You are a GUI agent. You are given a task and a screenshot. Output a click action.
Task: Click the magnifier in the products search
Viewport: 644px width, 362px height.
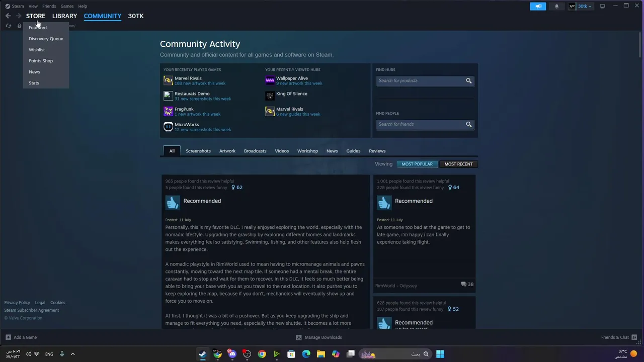click(469, 80)
